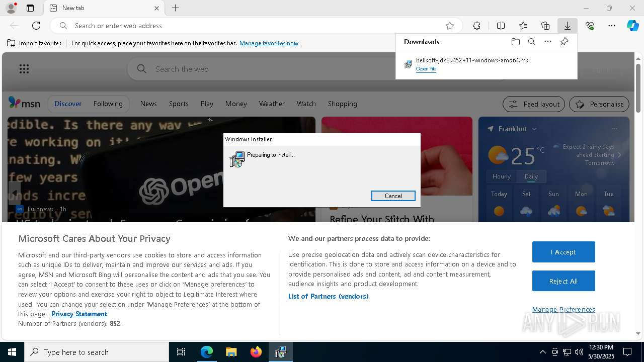This screenshot has height=362, width=644.
Task: Switch to the Following tab
Action: [x=108, y=104]
